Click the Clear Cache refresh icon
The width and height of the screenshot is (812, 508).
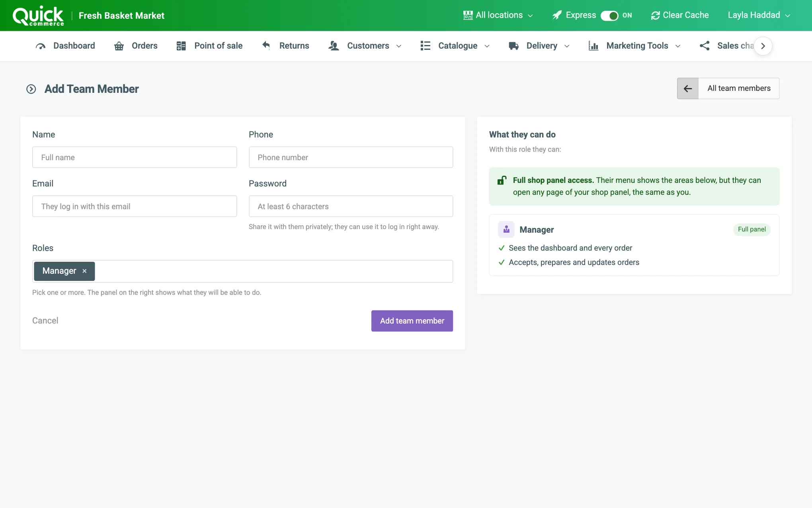[x=655, y=16]
